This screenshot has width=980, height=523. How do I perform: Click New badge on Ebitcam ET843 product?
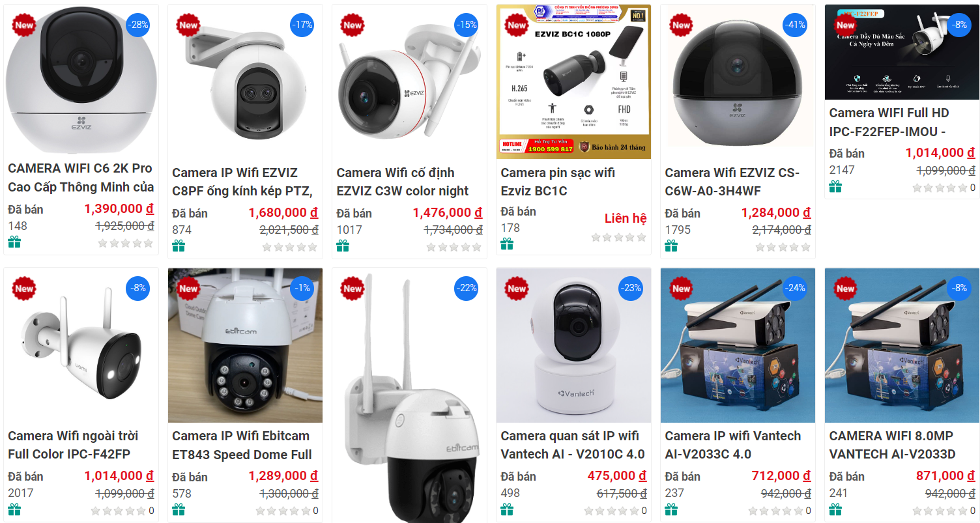188,289
